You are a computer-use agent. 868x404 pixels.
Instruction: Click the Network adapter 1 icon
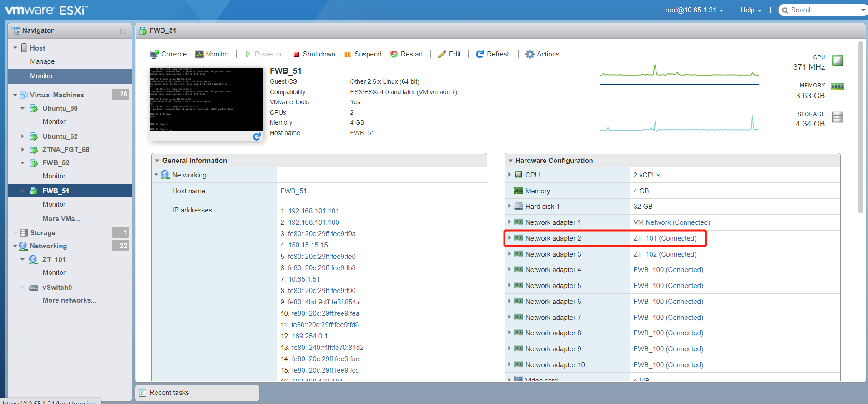[x=519, y=222]
